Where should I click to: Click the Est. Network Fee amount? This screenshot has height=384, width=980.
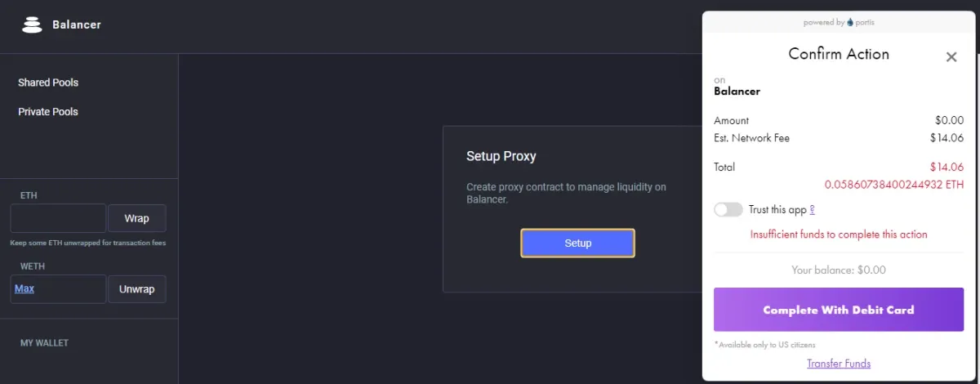click(947, 138)
